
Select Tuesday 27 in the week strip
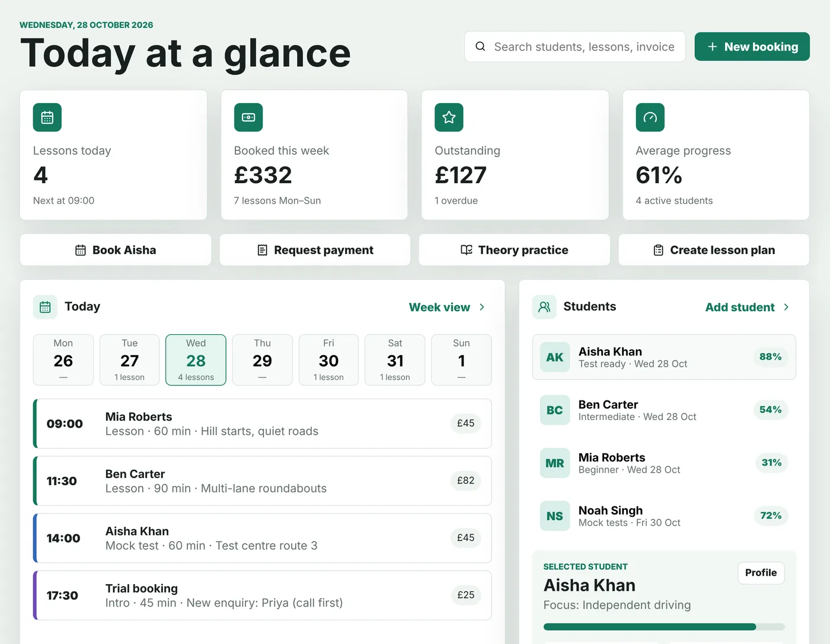[x=130, y=360]
